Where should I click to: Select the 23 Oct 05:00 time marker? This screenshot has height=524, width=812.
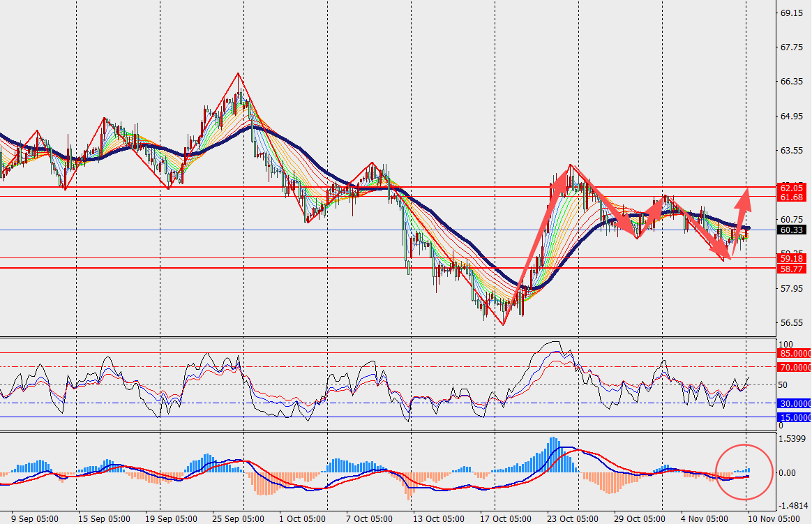click(572, 518)
